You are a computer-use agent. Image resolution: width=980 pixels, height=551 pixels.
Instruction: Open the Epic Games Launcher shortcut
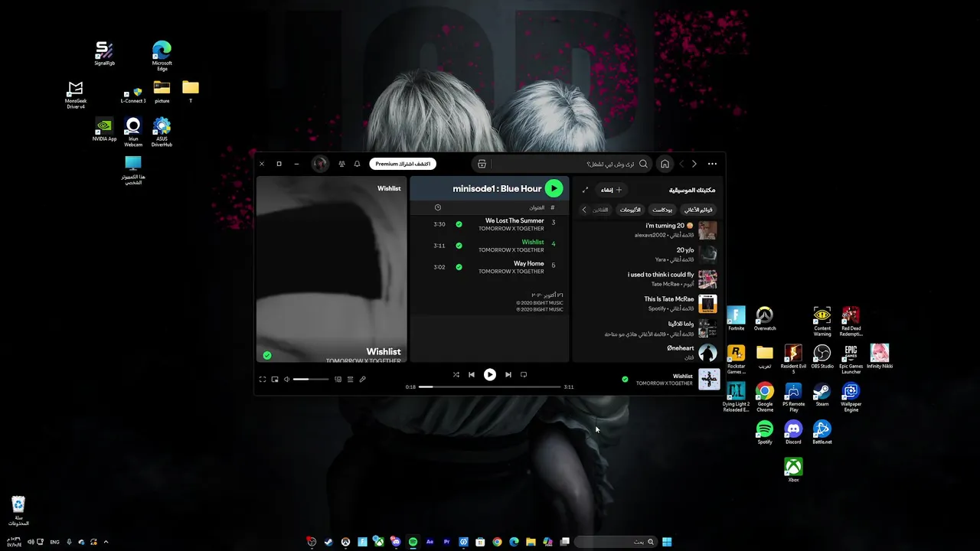coord(851,359)
